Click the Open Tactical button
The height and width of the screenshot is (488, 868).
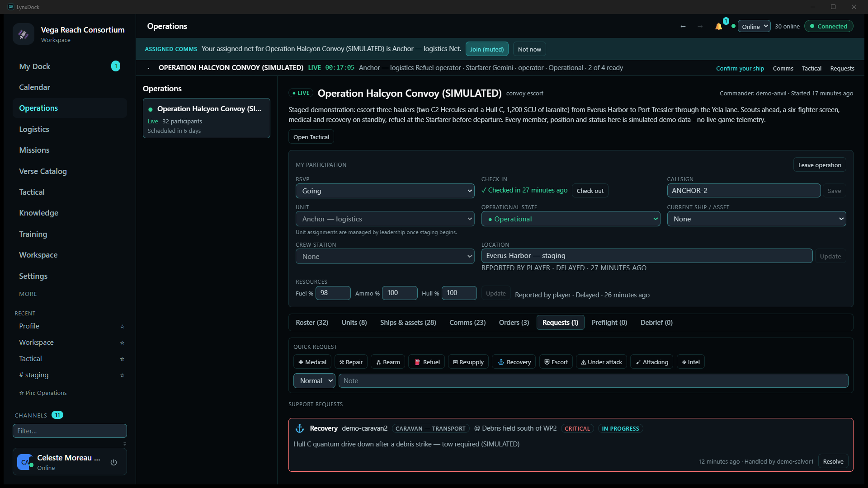click(x=311, y=137)
